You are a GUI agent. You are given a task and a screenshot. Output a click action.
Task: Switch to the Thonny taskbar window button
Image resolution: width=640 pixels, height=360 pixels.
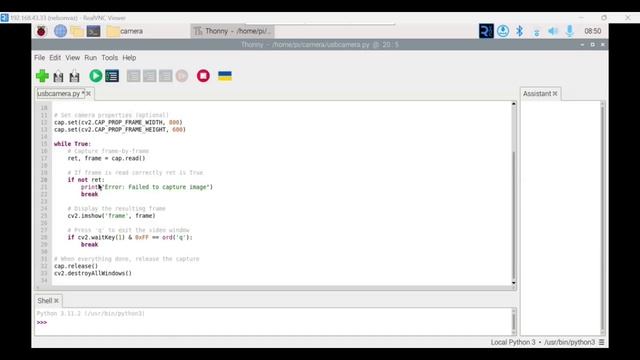[x=232, y=31]
